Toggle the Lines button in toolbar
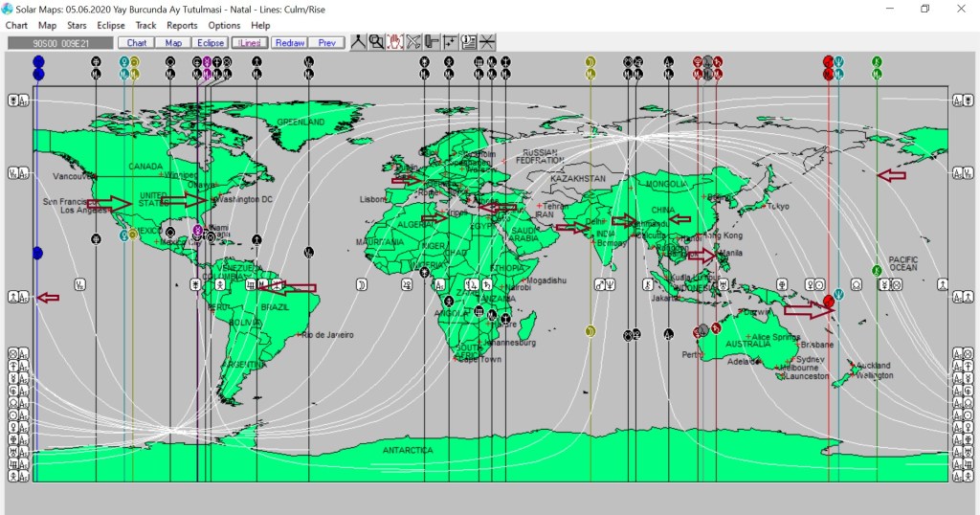Image resolution: width=980 pixels, height=515 pixels. (249, 43)
